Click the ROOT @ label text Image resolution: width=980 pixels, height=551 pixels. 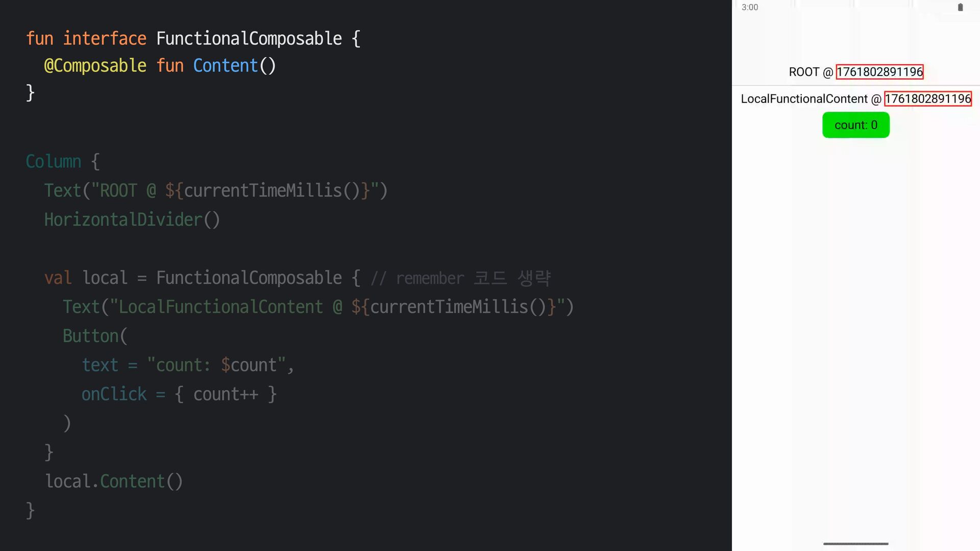coord(811,72)
